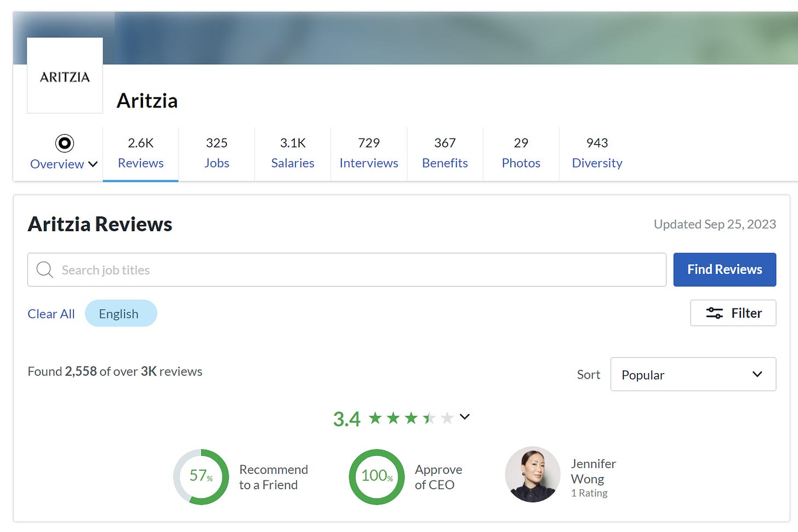Click the 3.4 overall rating number

click(347, 419)
